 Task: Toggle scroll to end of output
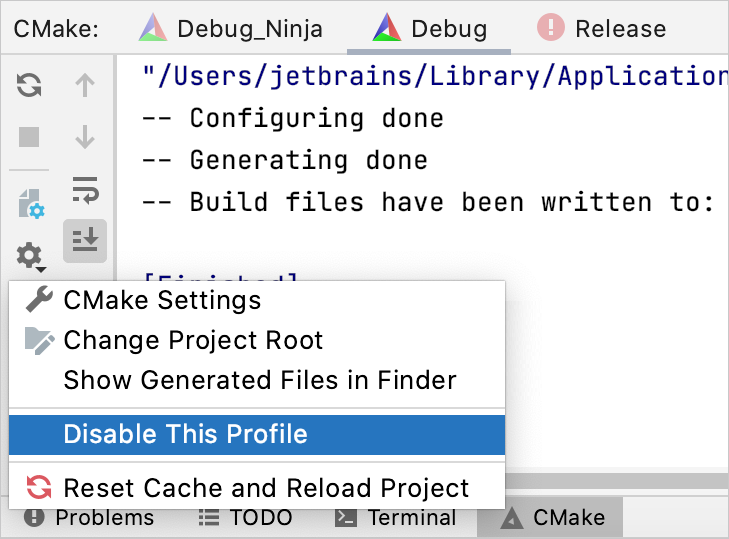[x=85, y=240]
